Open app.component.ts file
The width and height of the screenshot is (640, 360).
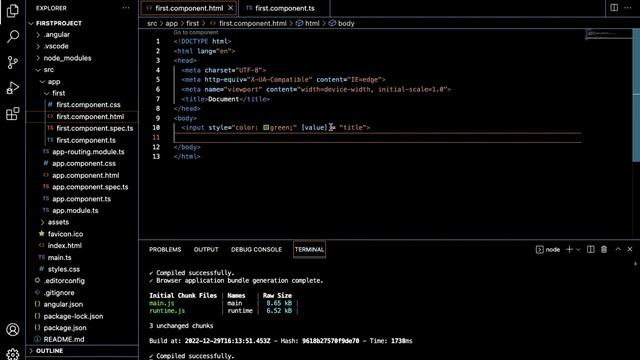81,199
